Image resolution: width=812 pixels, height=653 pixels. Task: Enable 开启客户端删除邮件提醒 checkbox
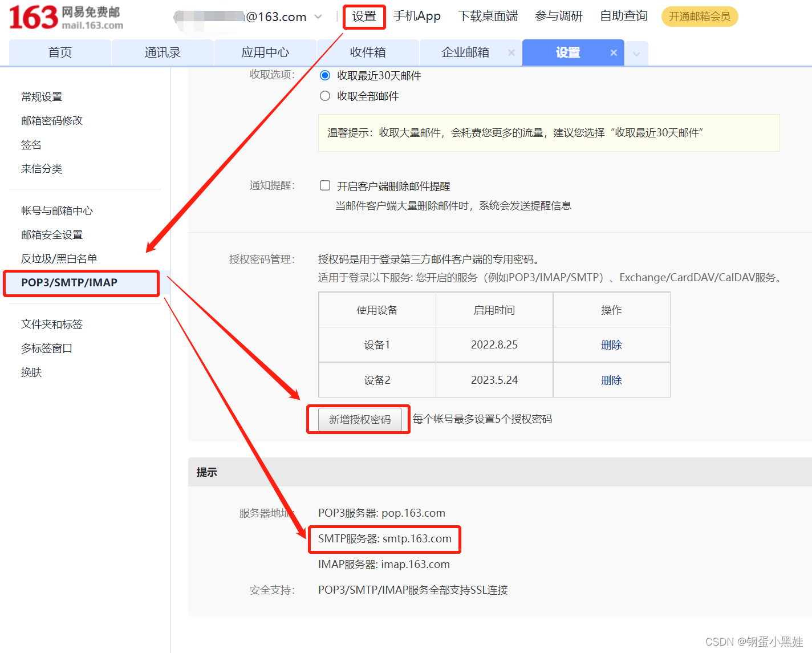[x=325, y=185]
